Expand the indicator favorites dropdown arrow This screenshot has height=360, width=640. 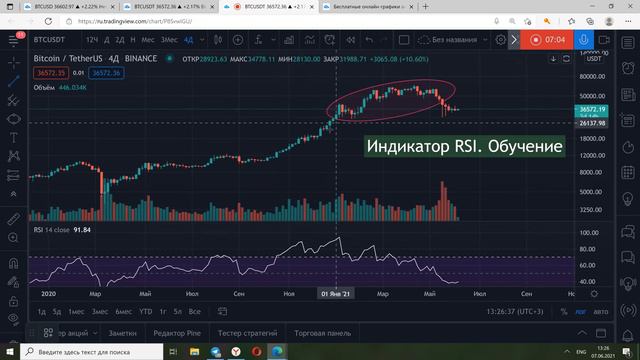pos(273,40)
